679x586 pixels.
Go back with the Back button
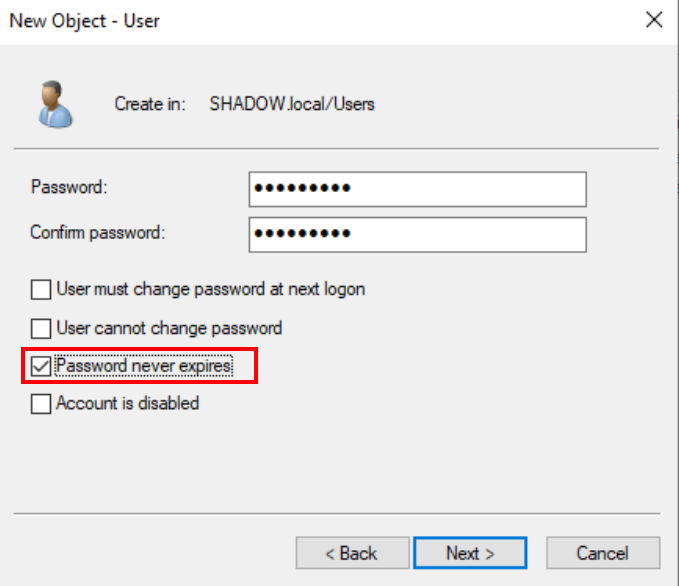[x=352, y=553]
